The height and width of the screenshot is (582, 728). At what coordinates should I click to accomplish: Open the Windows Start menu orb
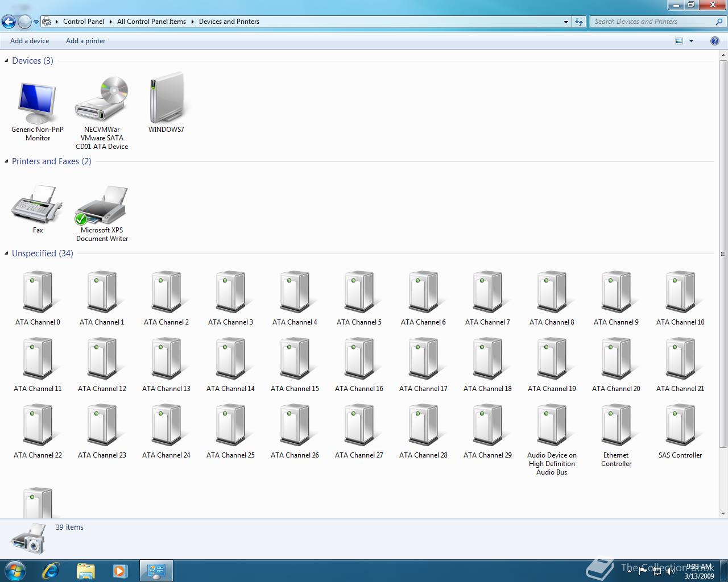pos(15,570)
